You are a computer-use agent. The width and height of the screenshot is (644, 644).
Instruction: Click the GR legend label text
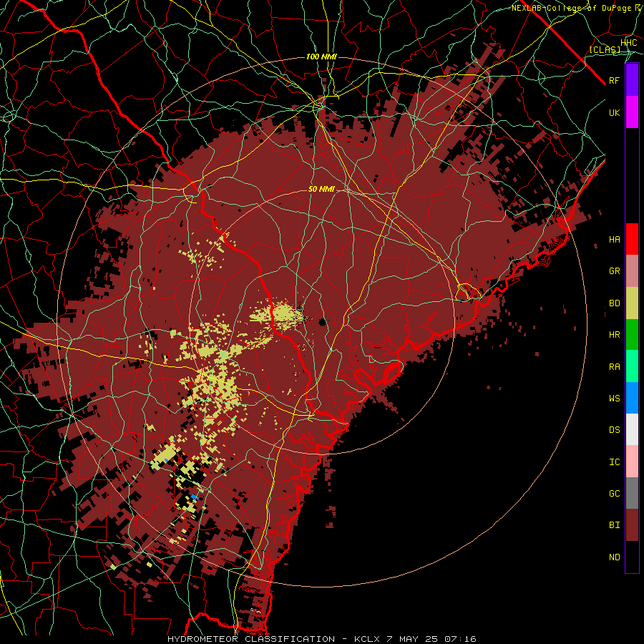coord(615,271)
